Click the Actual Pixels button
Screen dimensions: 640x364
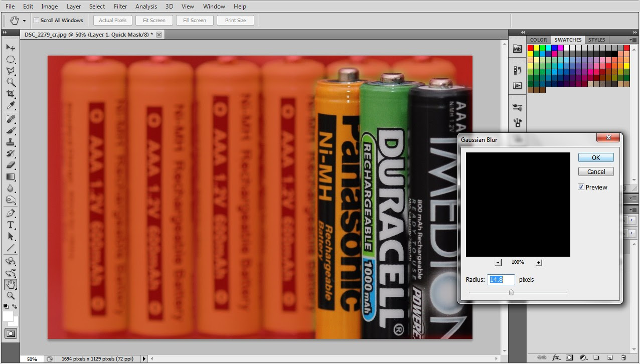tap(113, 21)
